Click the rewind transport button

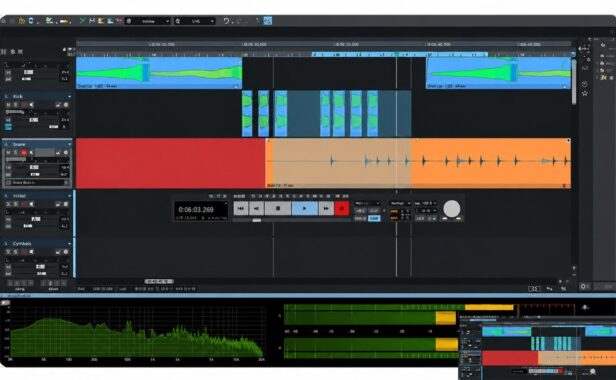256,208
